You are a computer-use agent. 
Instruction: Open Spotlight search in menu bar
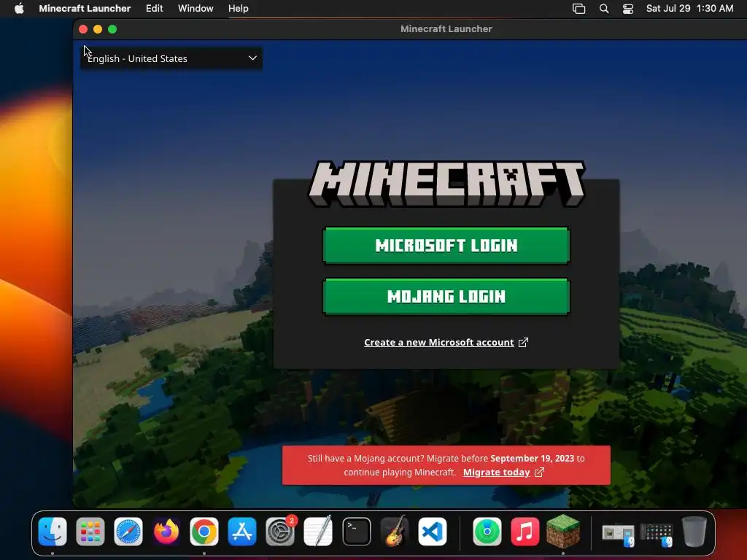pyautogui.click(x=604, y=8)
